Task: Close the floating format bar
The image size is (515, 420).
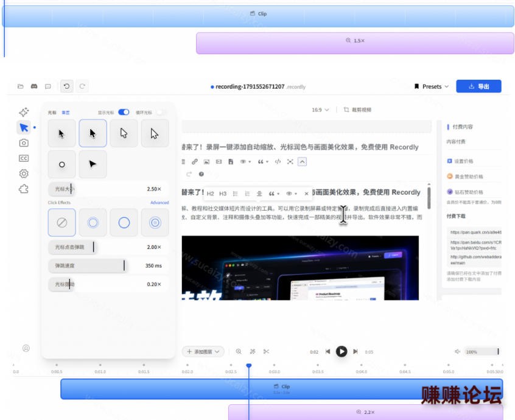Action: [x=306, y=194]
